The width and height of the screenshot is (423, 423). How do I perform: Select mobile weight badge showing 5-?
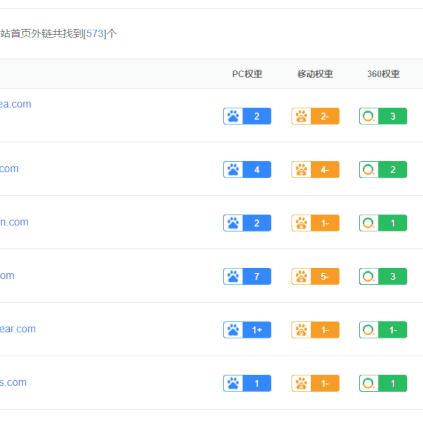tap(315, 276)
